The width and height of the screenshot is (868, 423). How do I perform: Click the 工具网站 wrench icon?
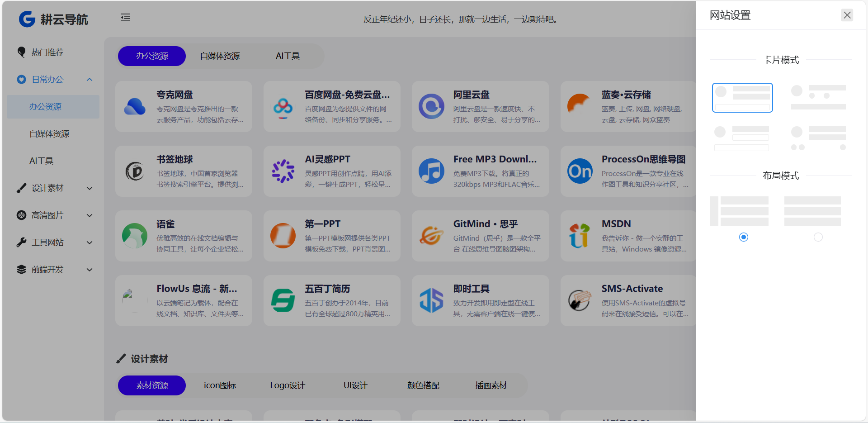(21, 242)
